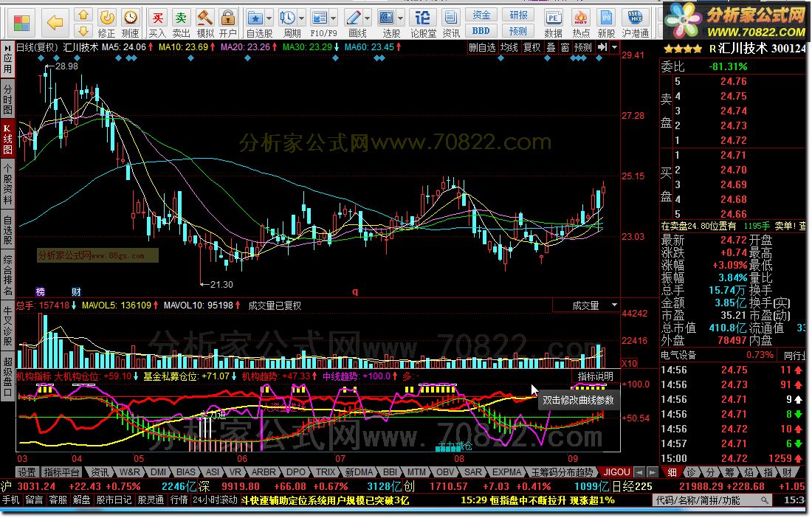Click the colorful home grid icon
This screenshot has width=812, height=518.
(21, 23)
